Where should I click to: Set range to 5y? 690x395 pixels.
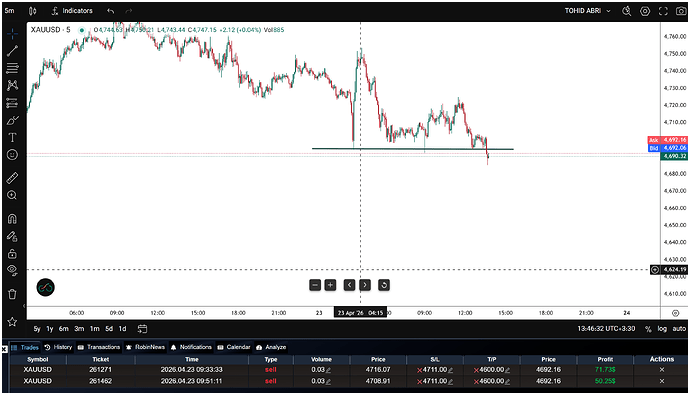coord(37,329)
